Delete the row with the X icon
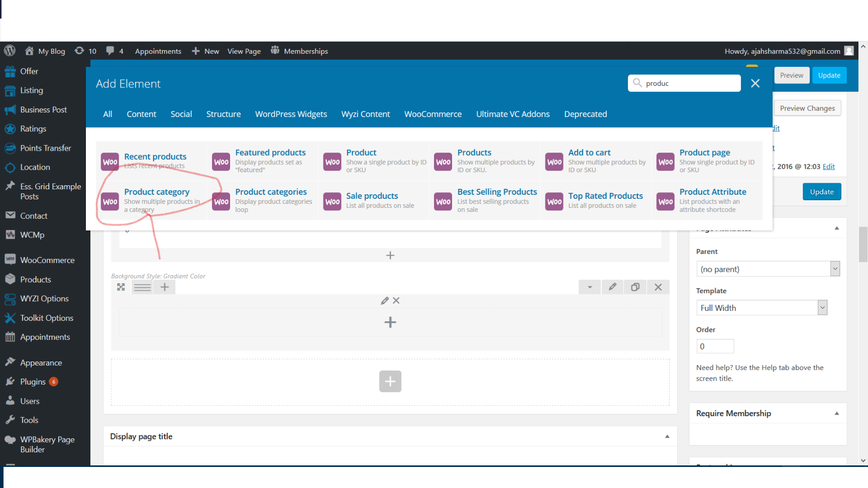Screen dimensions: 868x488 pos(658,287)
